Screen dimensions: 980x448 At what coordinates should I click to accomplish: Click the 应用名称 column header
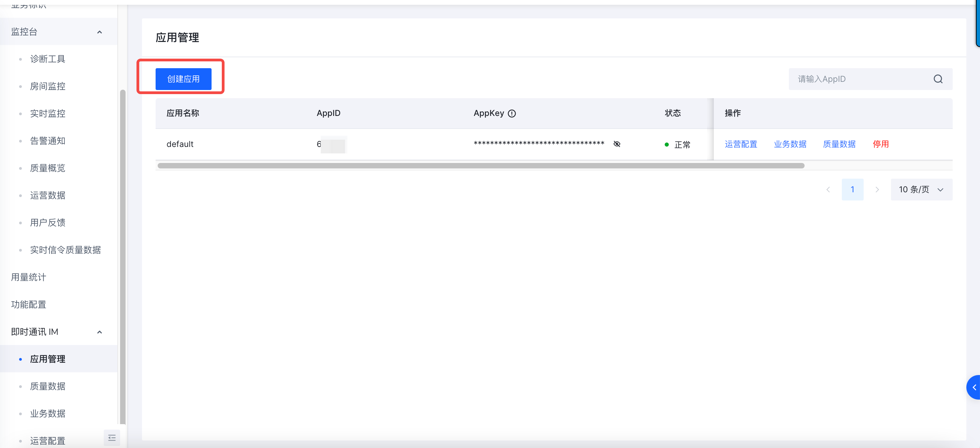[x=183, y=113]
